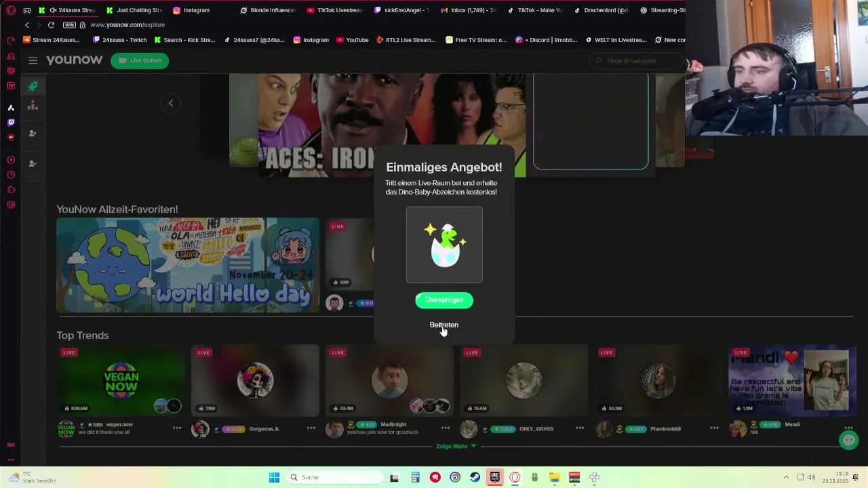868x488 pixels.
Task: Mute tab via speaker icon on 24kauss tab
Action: click(x=53, y=10)
